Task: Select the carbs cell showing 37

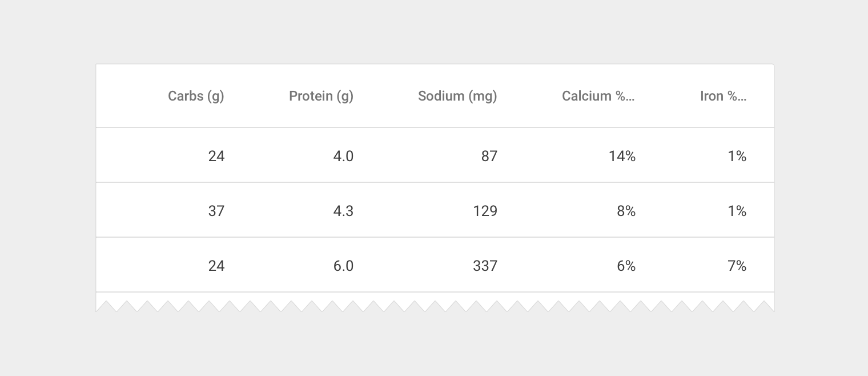Action: pyautogui.click(x=216, y=211)
